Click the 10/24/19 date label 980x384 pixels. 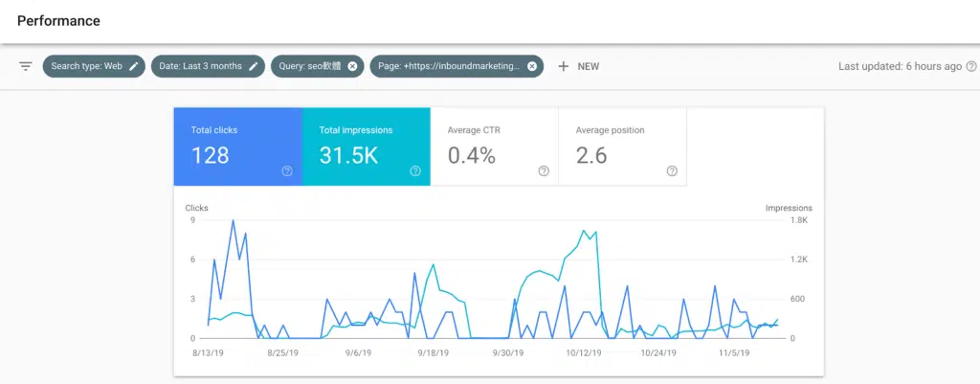(658, 352)
